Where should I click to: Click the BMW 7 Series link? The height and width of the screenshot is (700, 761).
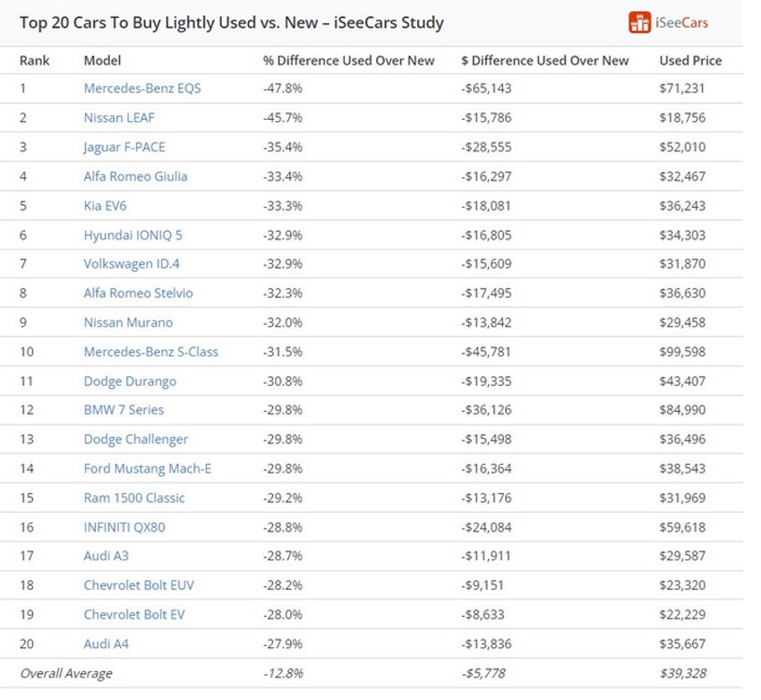click(x=124, y=410)
